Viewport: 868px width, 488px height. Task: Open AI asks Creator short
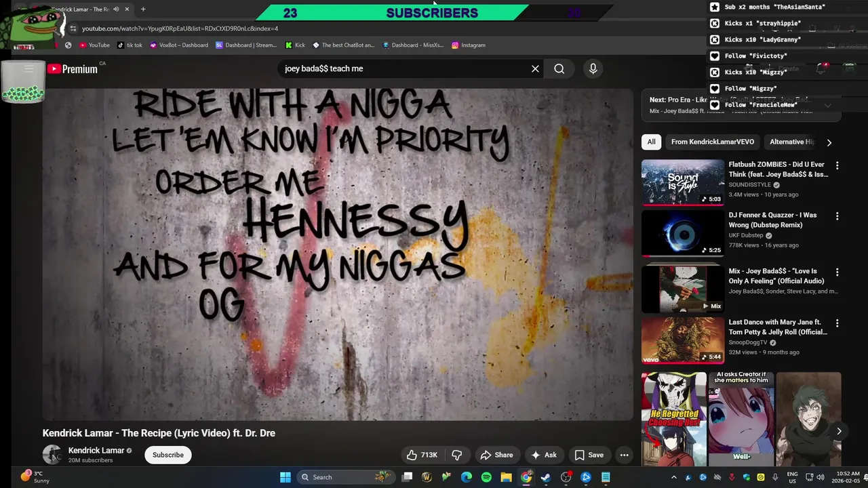741,419
